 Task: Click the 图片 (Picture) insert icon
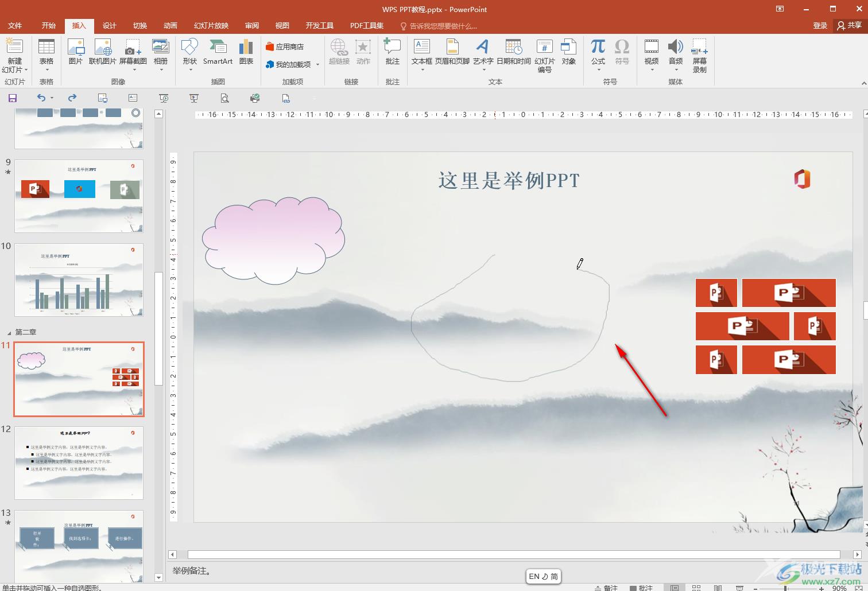click(76, 52)
